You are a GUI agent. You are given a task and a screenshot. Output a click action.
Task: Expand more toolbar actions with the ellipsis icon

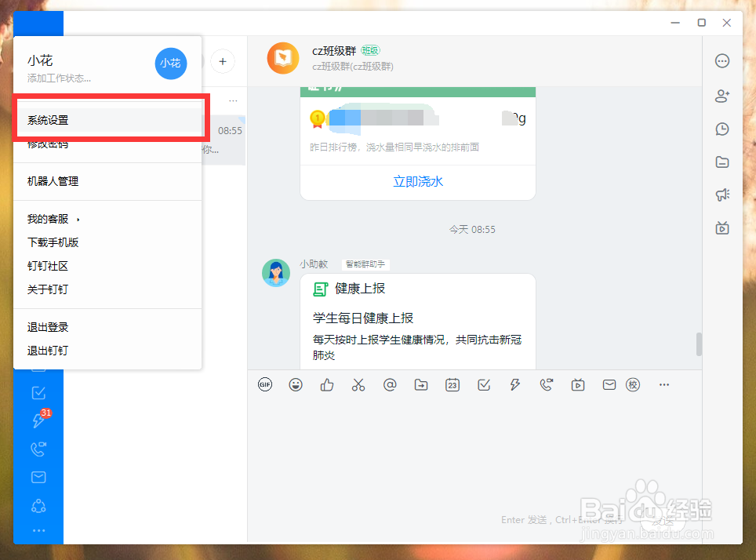pos(664,384)
